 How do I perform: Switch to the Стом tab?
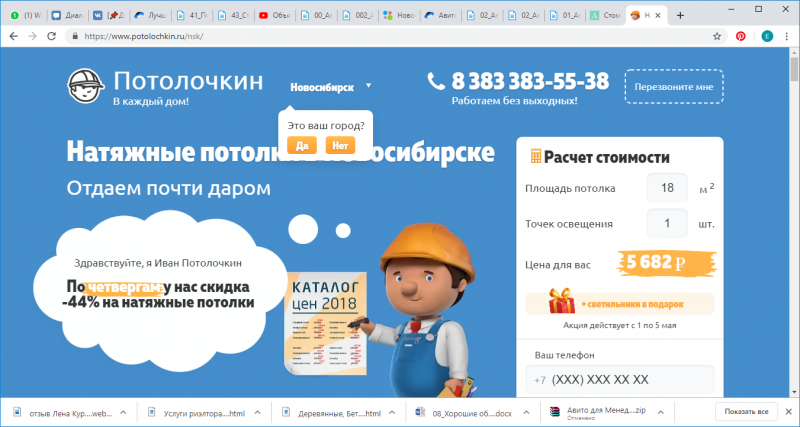coord(606,16)
